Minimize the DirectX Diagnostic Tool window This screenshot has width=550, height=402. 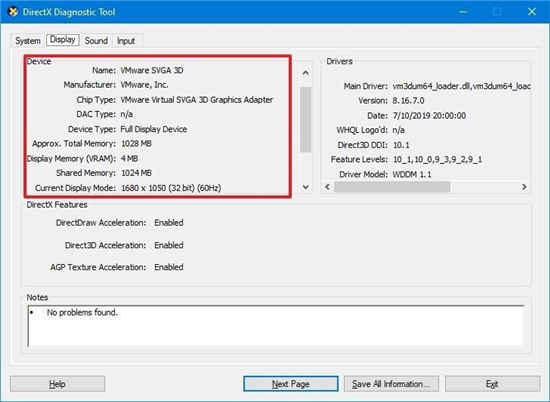(x=463, y=12)
